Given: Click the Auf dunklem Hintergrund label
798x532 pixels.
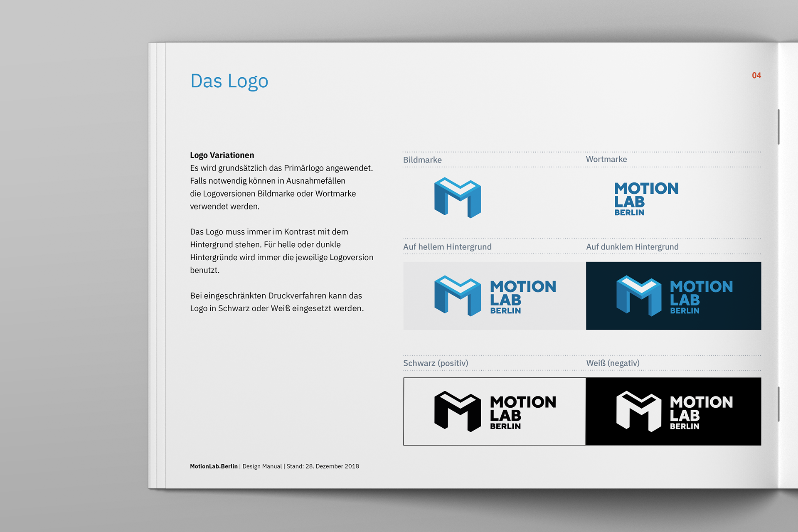Looking at the screenshot, I should pyautogui.click(x=632, y=247).
